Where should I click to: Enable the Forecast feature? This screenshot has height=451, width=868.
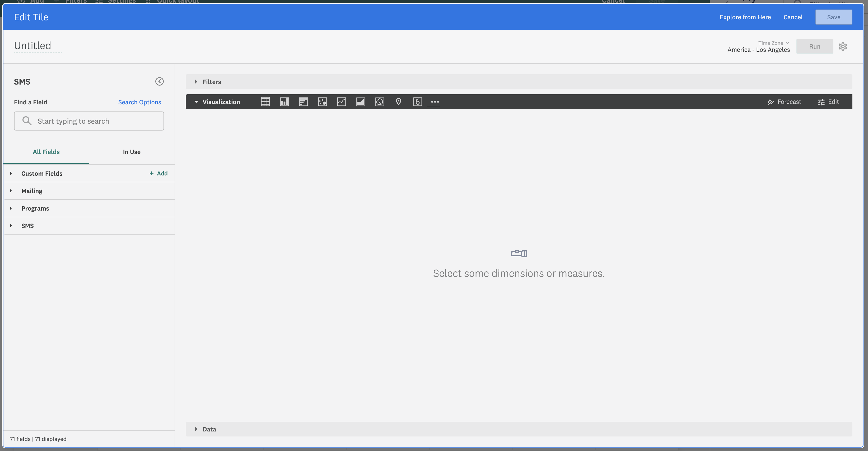coord(785,101)
